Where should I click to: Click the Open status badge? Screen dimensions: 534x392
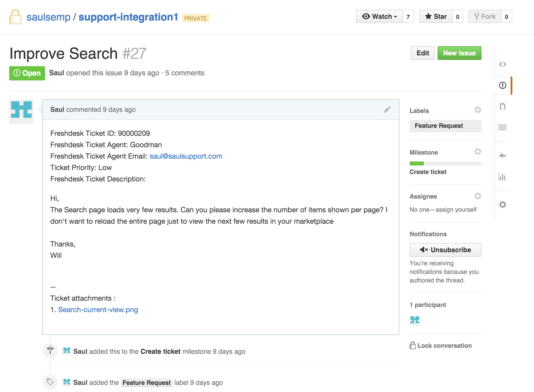pos(27,73)
